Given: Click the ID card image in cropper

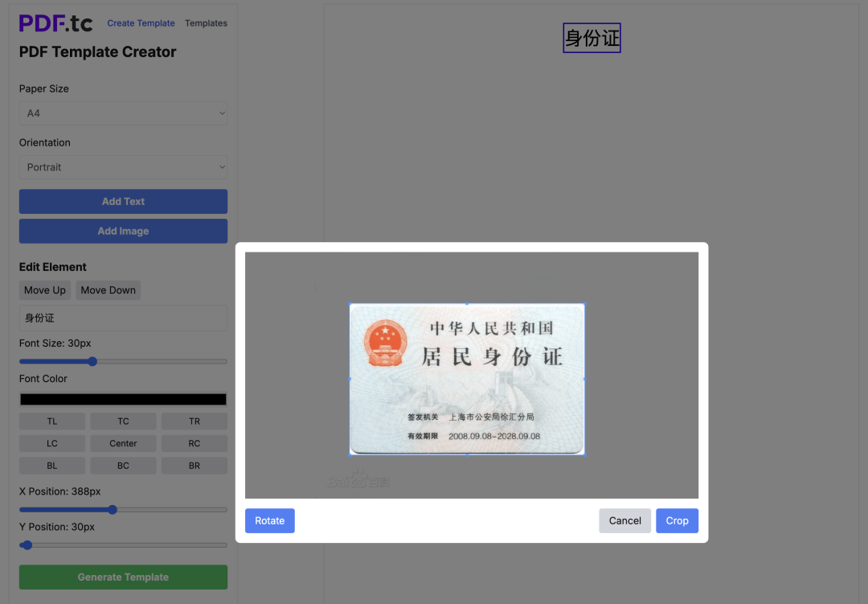Looking at the screenshot, I should pyautogui.click(x=467, y=379).
